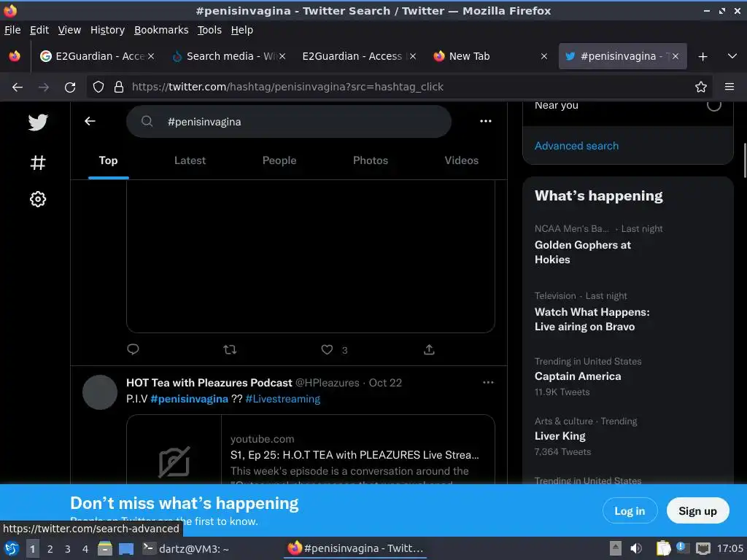The image size is (747, 560).
Task: Bookmark this page with the star icon
Action: pos(700,87)
